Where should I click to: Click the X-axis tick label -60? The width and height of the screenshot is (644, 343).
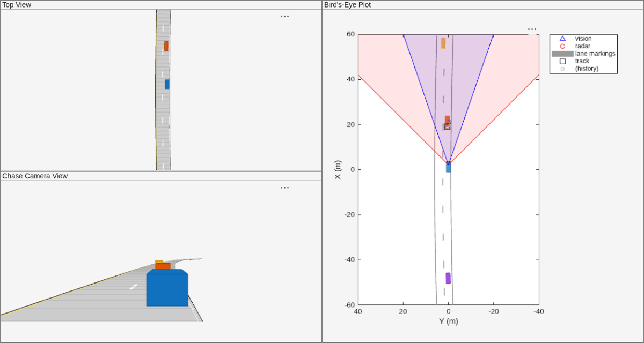349,305
